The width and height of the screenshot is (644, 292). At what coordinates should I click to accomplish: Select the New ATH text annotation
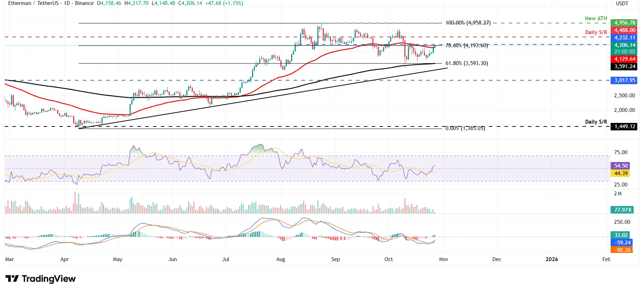point(596,18)
